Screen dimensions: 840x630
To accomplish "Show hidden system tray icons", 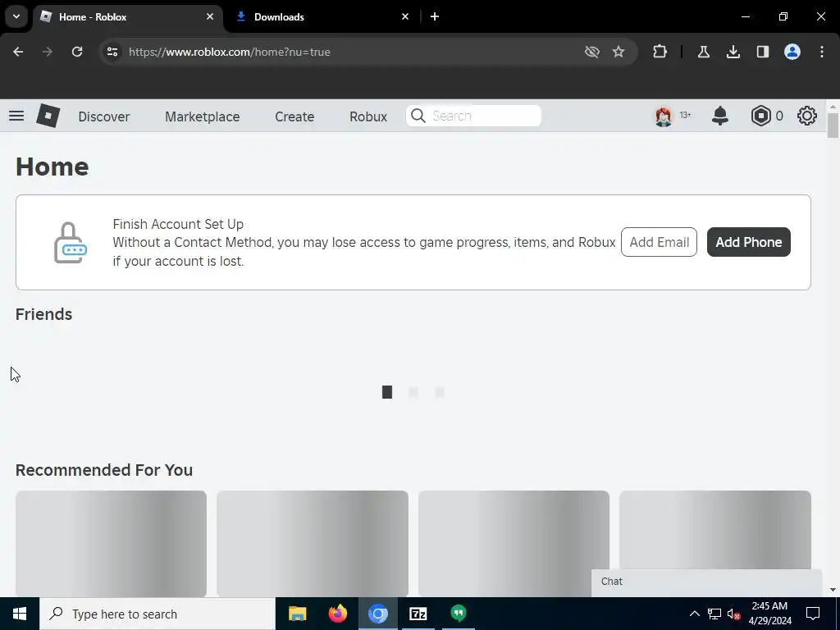I will (x=694, y=614).
